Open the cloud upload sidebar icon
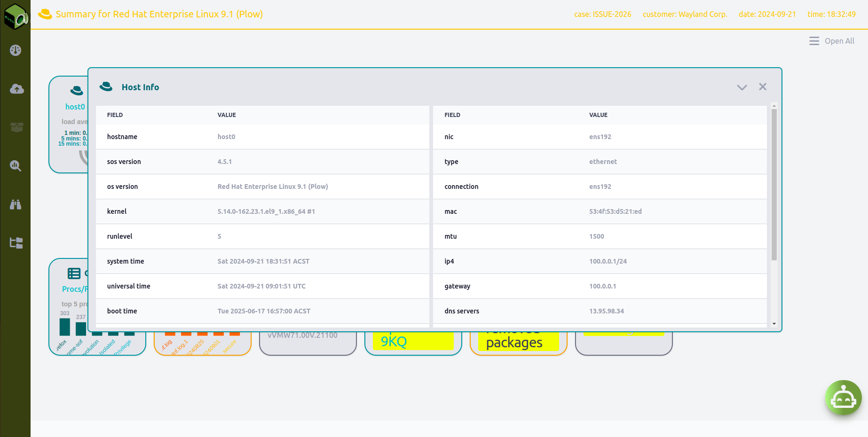Image resolution: width=868 pixels, height=437 pixels. [17, 89]
